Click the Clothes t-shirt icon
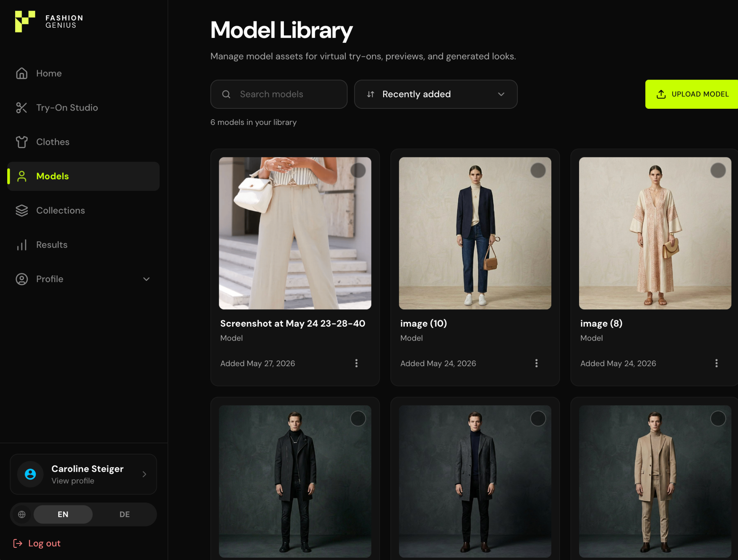This screenshot has height=560, width=738. click(22, 142)
